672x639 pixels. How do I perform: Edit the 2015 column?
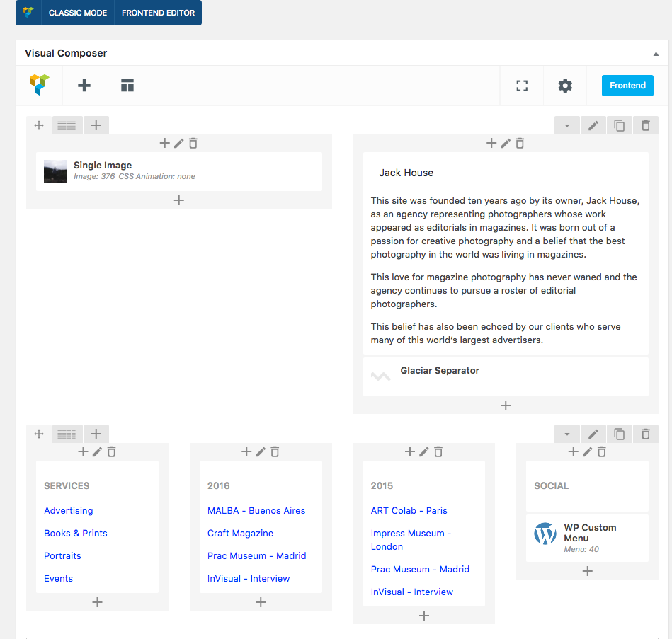pyautogui.click(x=424, y=451)
